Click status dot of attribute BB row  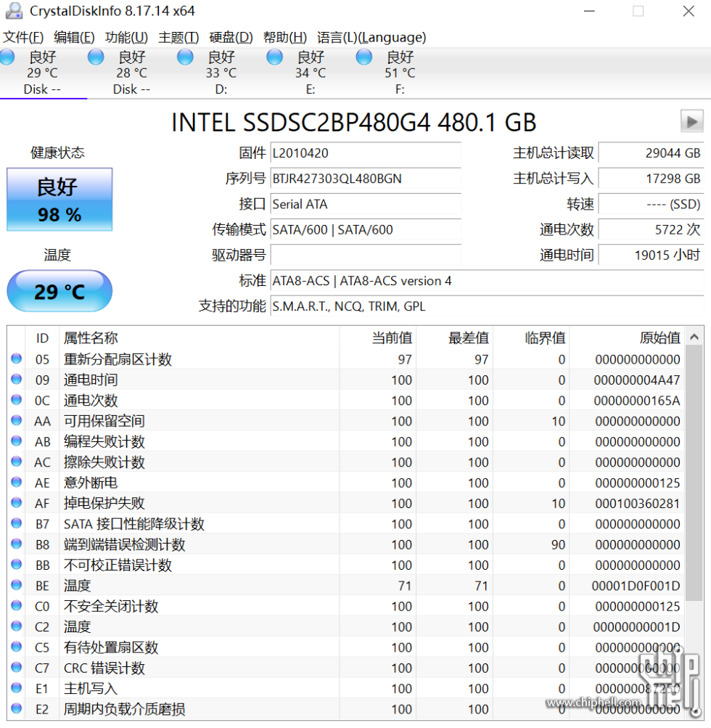pyautogui.click(x=16, y=564)
